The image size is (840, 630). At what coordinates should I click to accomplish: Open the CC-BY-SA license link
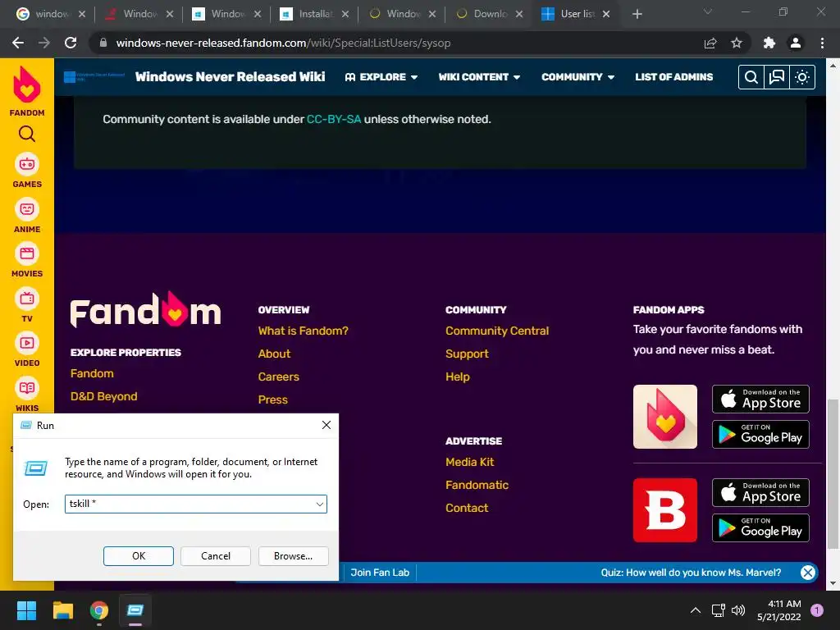tap(334, 119)
